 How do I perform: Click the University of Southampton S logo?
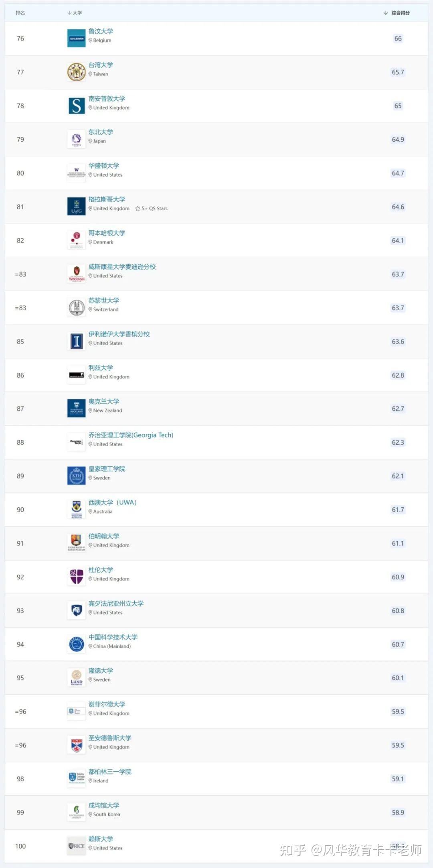pos(76,106)
